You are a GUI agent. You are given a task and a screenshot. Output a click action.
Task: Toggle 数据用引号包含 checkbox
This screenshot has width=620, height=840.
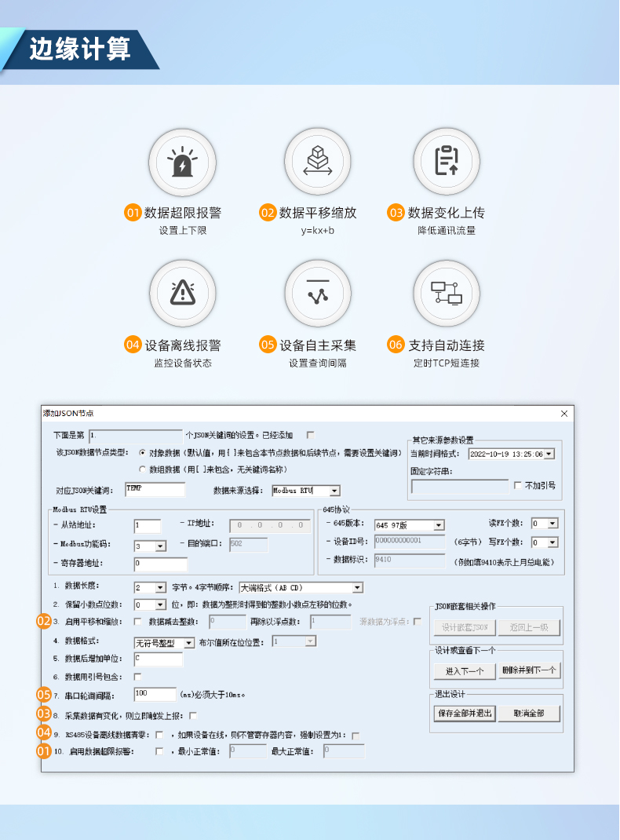point(138,677)
